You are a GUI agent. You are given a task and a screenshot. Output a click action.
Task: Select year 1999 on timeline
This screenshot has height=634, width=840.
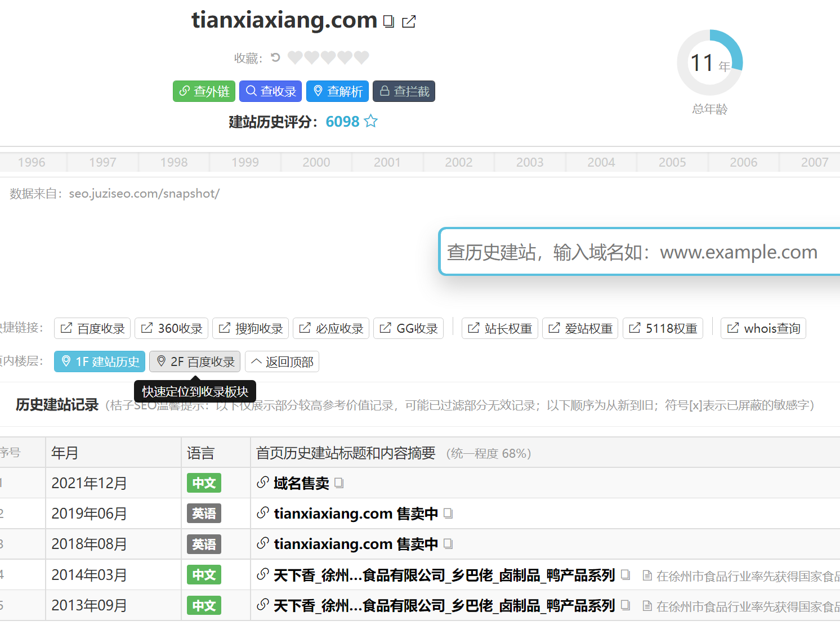pos(245,162)
